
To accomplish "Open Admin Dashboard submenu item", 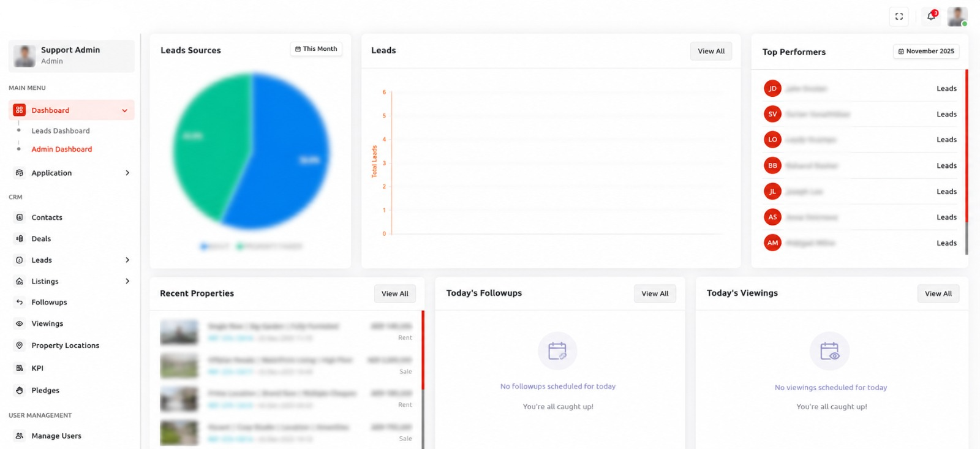I will click(62, 149).
